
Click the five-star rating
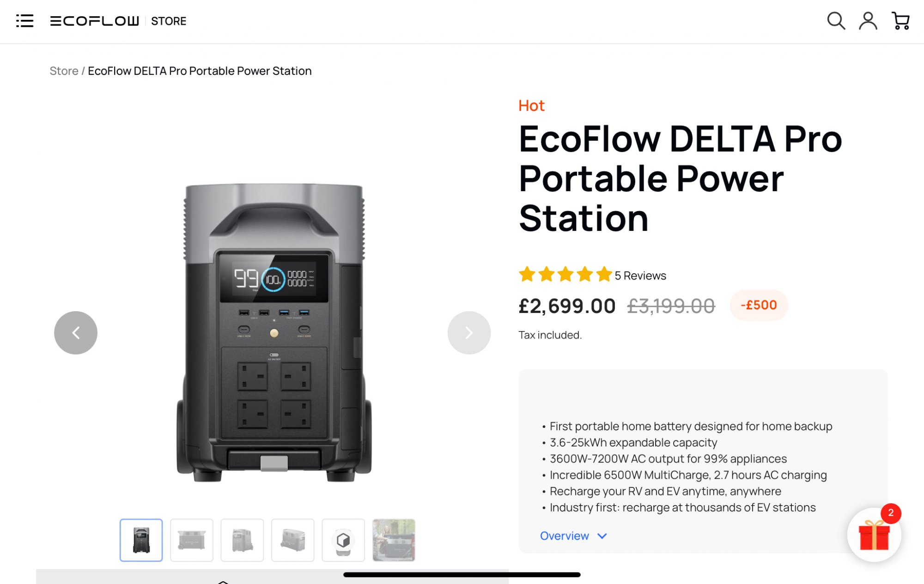tap(565, 275)
